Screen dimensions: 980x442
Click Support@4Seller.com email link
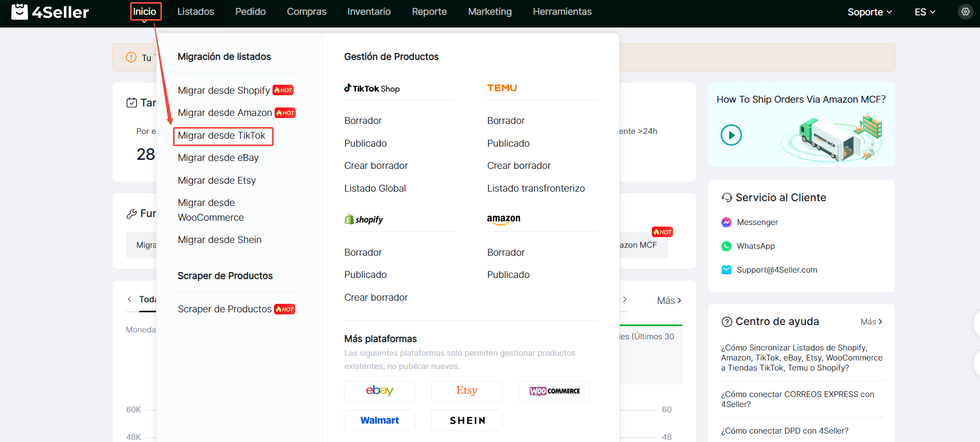(777, 270)
